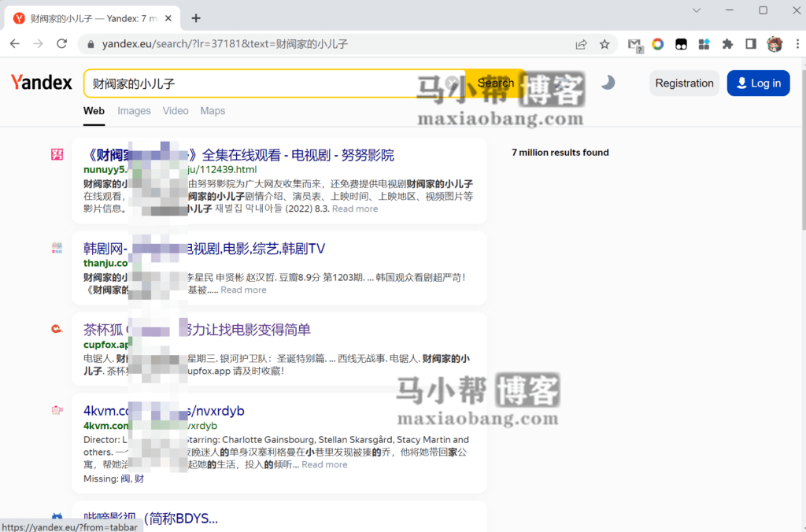Click the share page icon in address bar
Screen dimensions: 806x532
[581, 44]
